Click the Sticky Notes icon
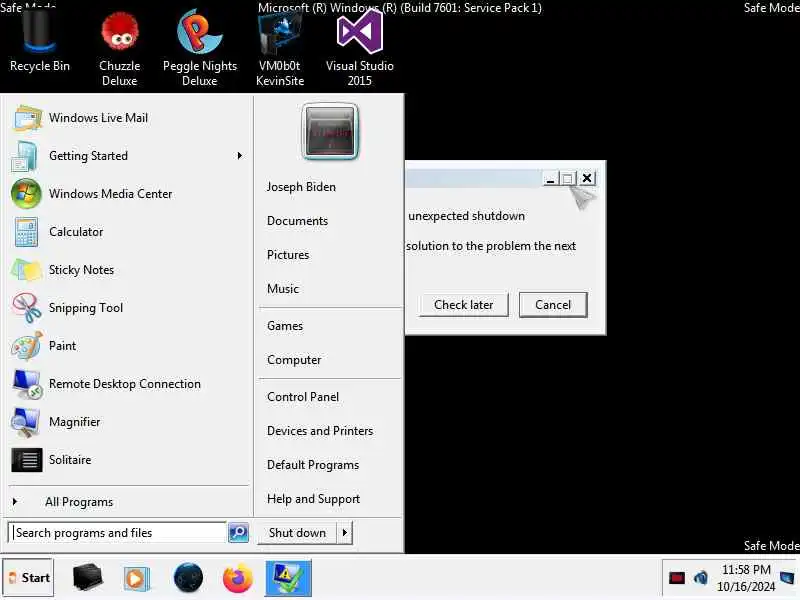This screenshot has width=800, height=600. (x=26, y=270)
